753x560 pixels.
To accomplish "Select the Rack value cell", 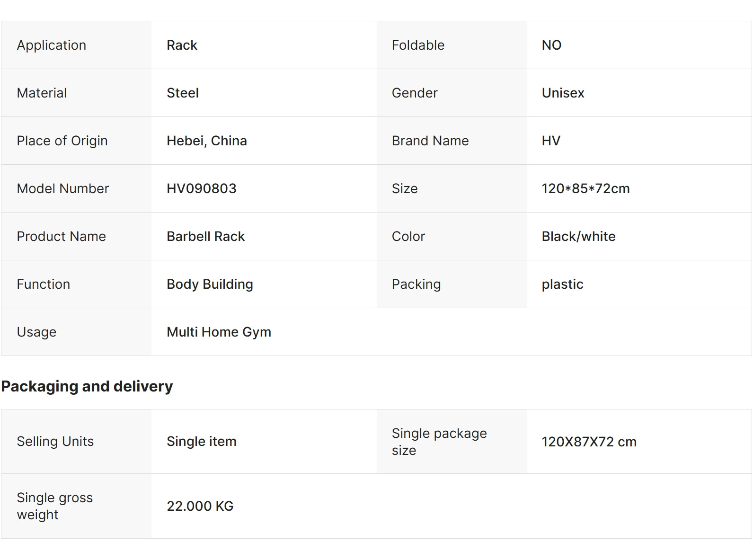I will point(182,45).
